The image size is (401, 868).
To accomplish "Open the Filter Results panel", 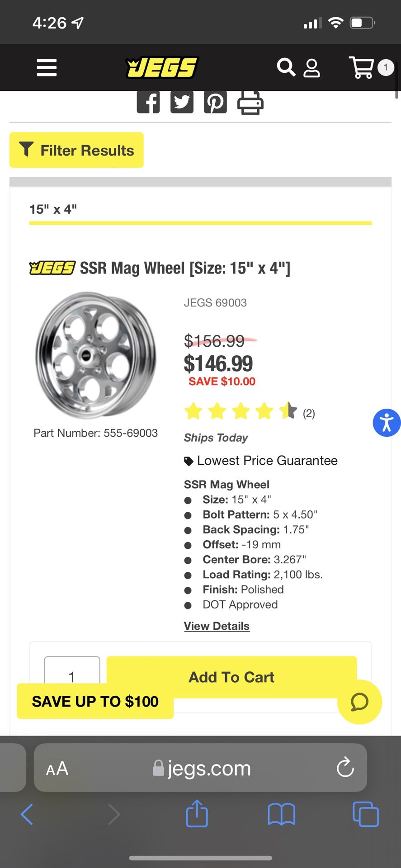I will point(76,150).
